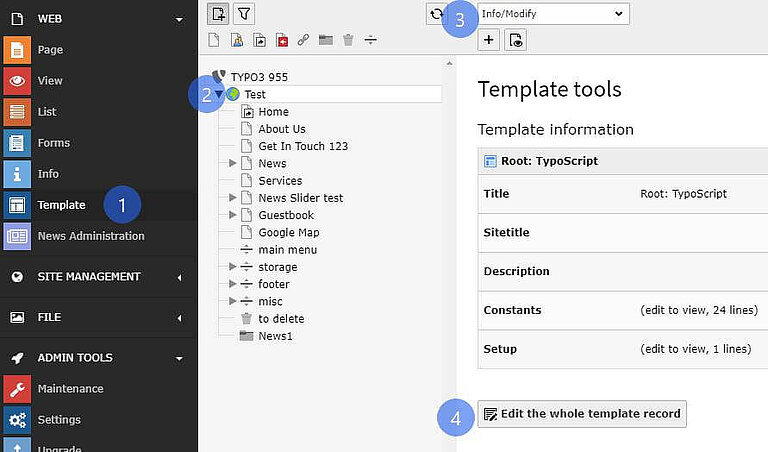
Task: Click the filter icon above page tree
Action: coord(243,13)
